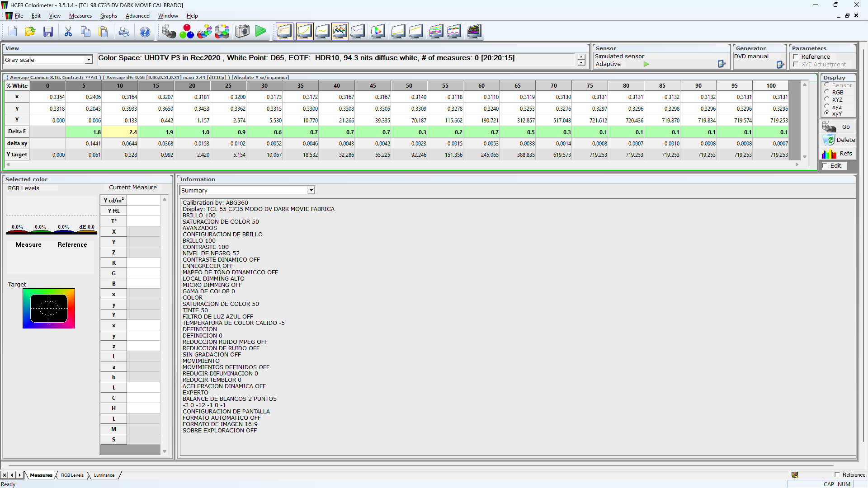Viewport: 868px width, 488px height.
Task: Click the color space info spinner down arrow
Action: [x=581, y=63]
